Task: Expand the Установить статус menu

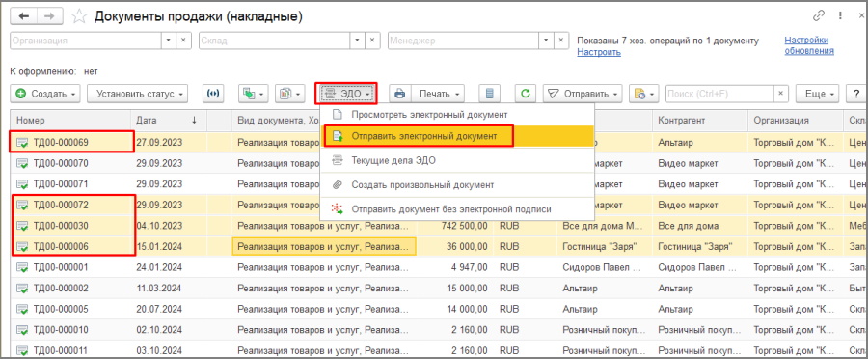Action: point(137,94)
